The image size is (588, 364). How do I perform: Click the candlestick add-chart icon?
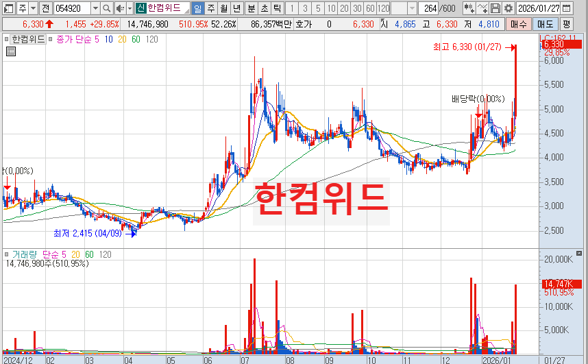tap(469, 8)
